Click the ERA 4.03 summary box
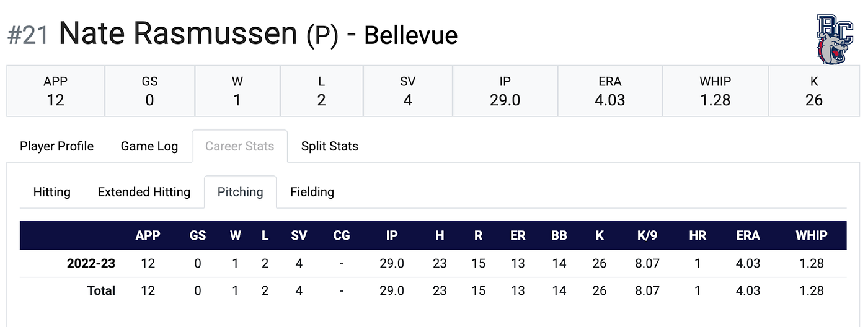 coord(610,90)
